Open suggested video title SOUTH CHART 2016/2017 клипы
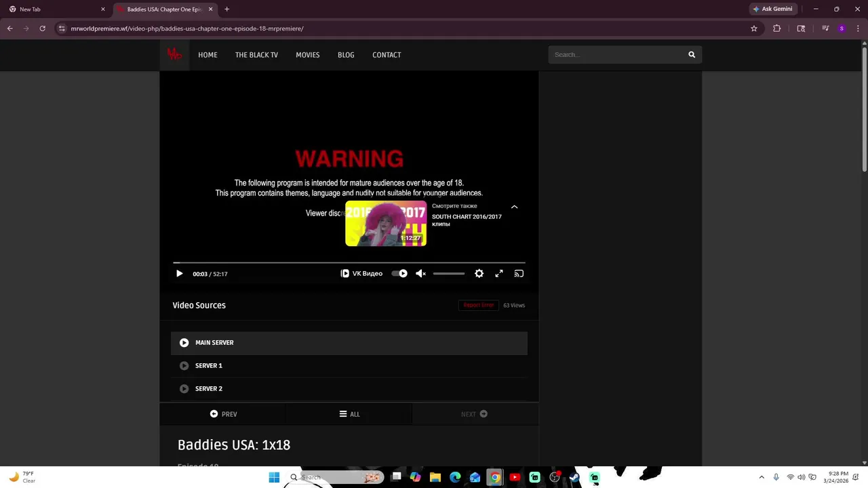868x488 pixels. pyautogui.click(x=467, y=220)
